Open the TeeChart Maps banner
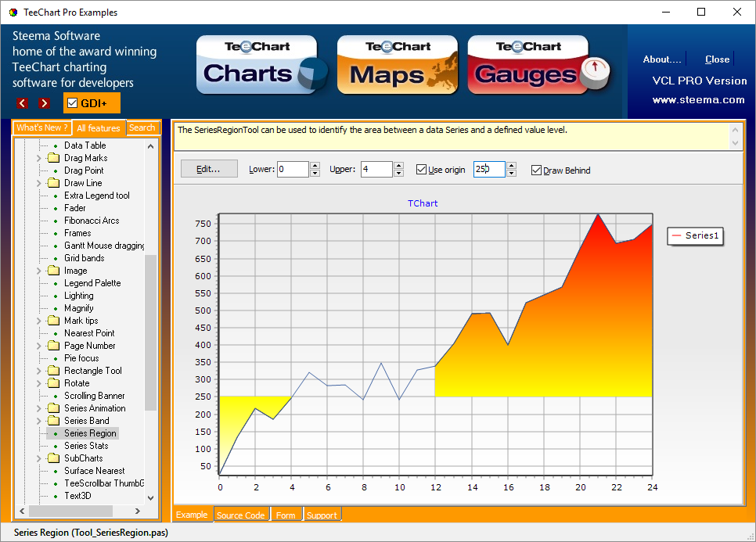Screen dimensions: 756x542 398,65
